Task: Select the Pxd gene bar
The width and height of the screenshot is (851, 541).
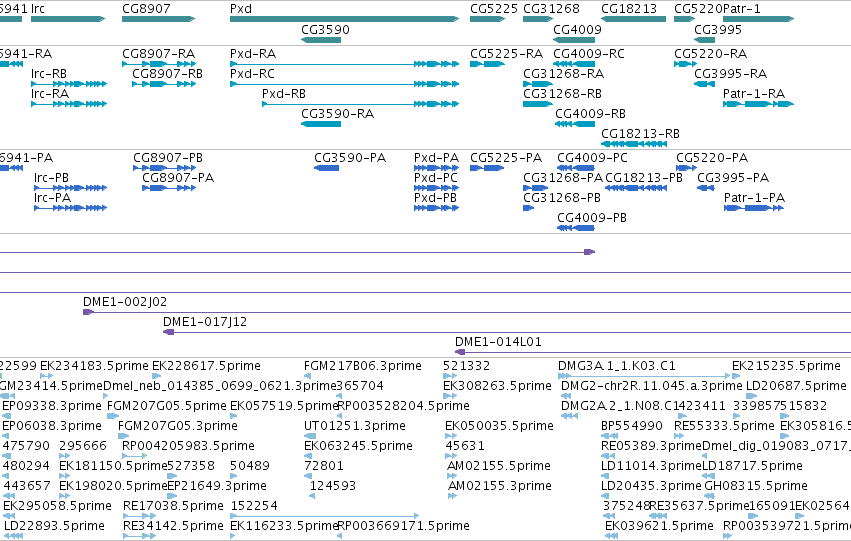Action: tap(345, 19)
